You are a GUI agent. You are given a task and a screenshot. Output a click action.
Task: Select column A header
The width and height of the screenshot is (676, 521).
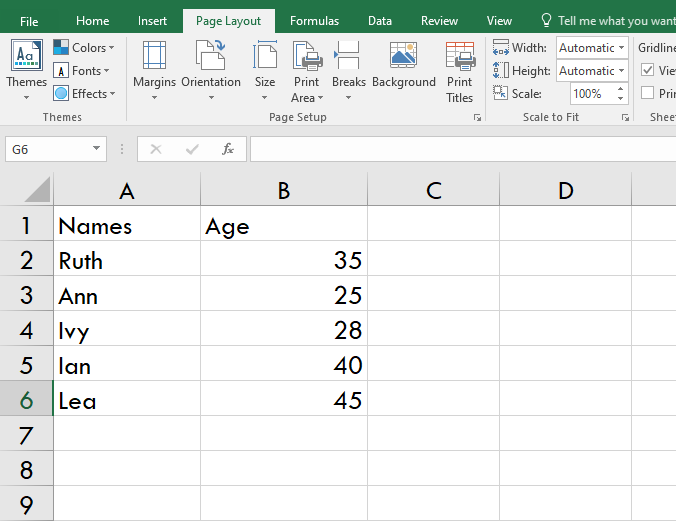click(127, 189)
